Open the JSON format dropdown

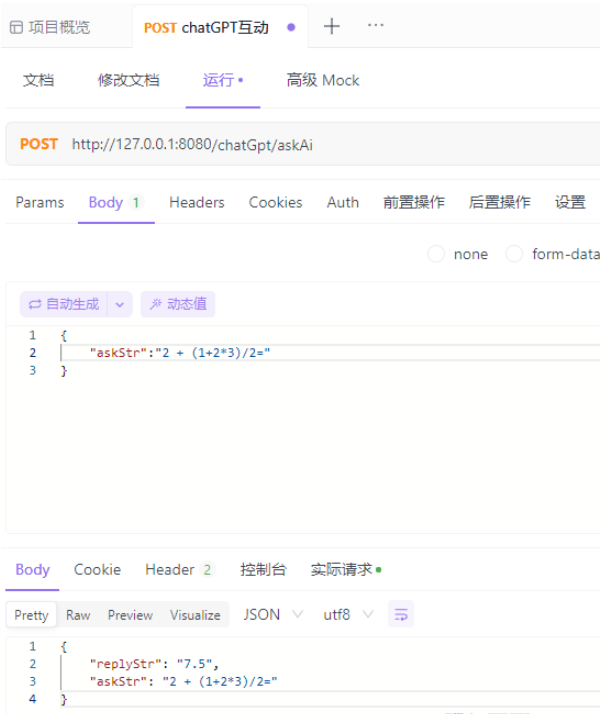[273, 615]
